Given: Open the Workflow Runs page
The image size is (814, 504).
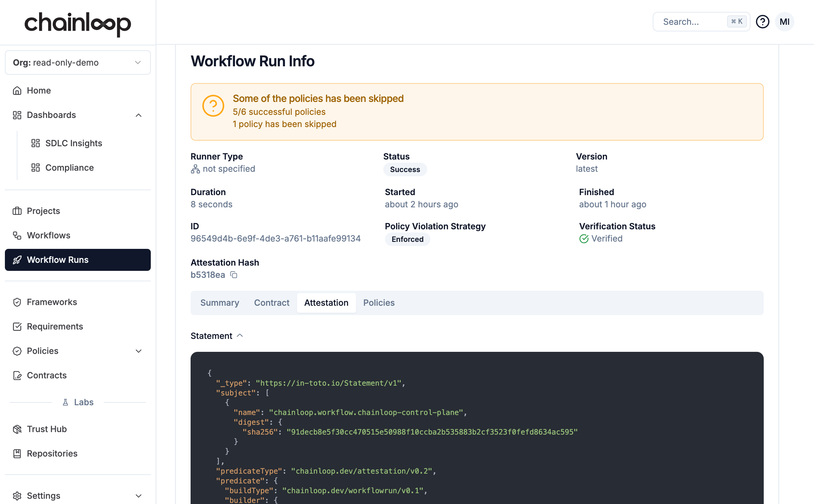Looking at the screenshot, I should [x=78, y=260].
